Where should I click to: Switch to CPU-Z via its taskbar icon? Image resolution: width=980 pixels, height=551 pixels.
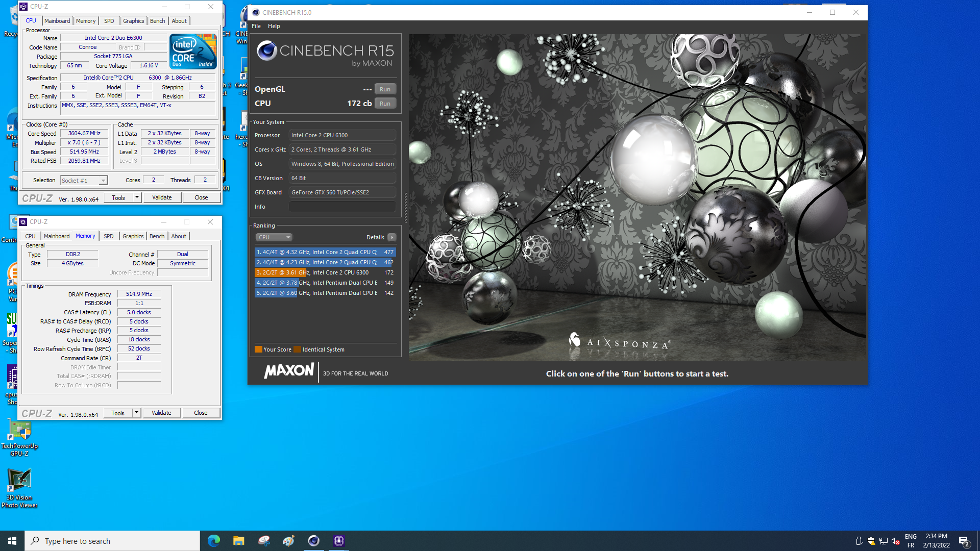(x=339, y=541)
